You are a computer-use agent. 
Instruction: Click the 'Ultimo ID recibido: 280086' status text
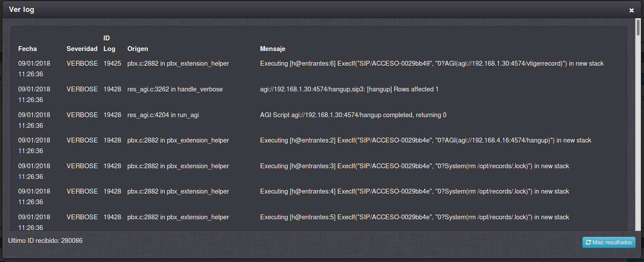pos(45,241)
